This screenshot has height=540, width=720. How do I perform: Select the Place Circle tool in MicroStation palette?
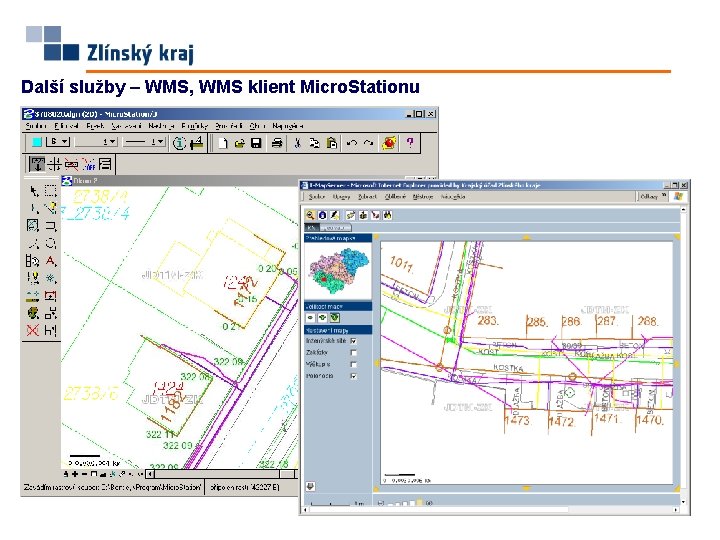tap(51, 243)
